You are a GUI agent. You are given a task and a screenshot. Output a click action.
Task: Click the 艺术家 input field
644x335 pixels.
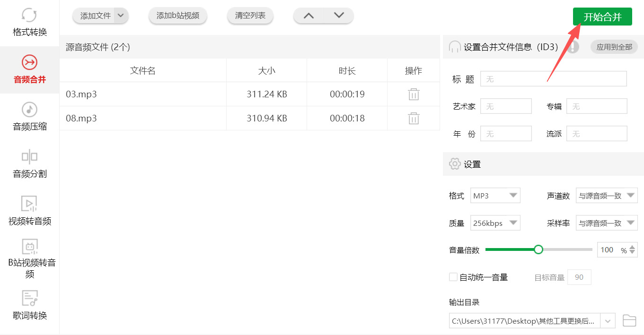[506, 106]
